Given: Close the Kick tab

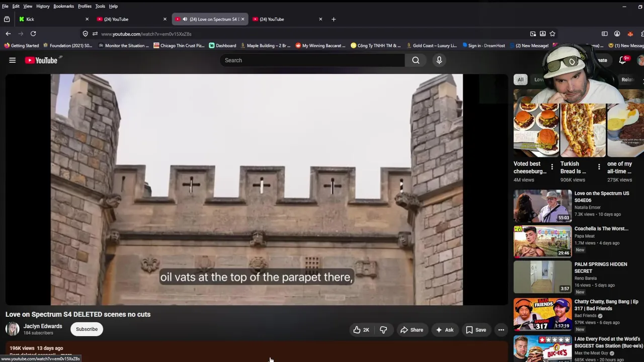Looking at the screenshot, I should click(87, 19).
